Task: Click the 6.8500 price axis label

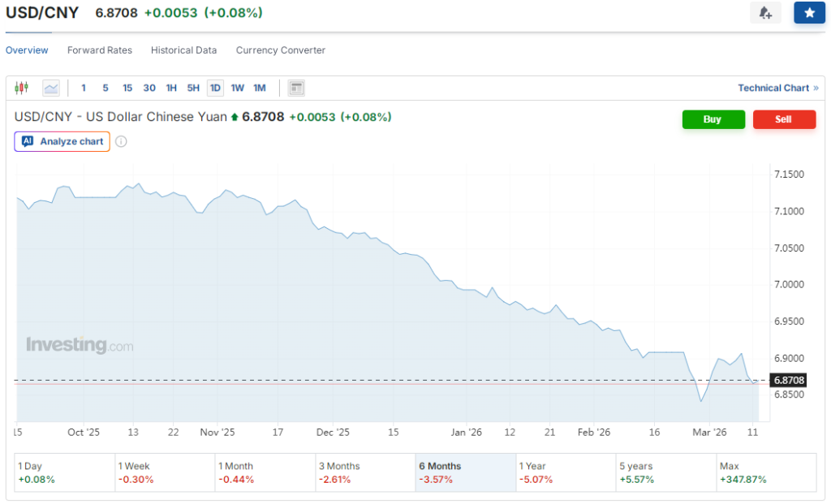Action: point(789,394)
